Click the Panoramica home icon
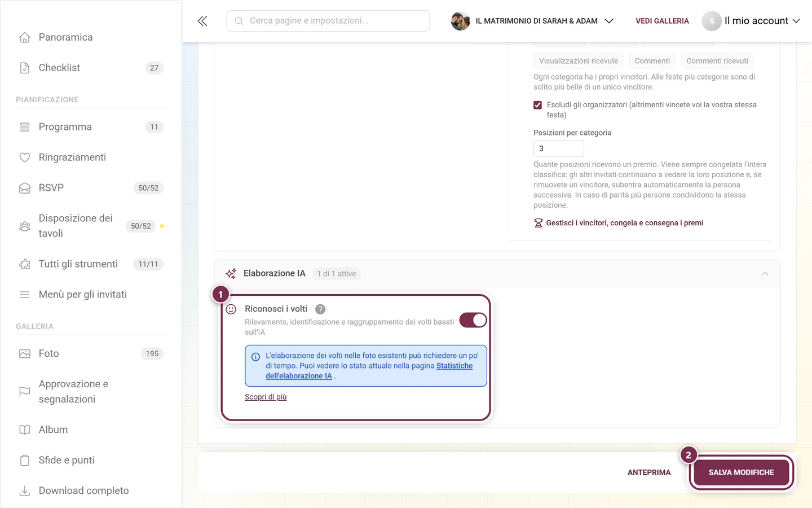Image resolution: width=812 pixels, height=508 pixels. coord(25,37)
